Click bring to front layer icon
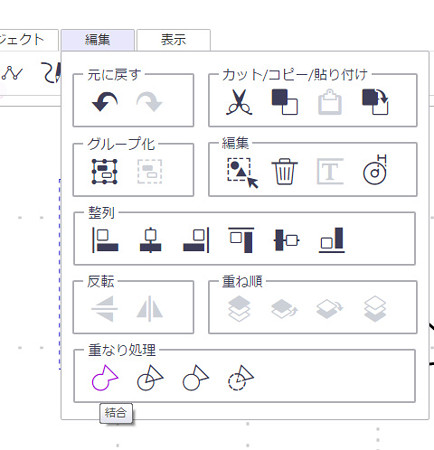The width and height of the screenshot is (434, 450). [239, 309]
